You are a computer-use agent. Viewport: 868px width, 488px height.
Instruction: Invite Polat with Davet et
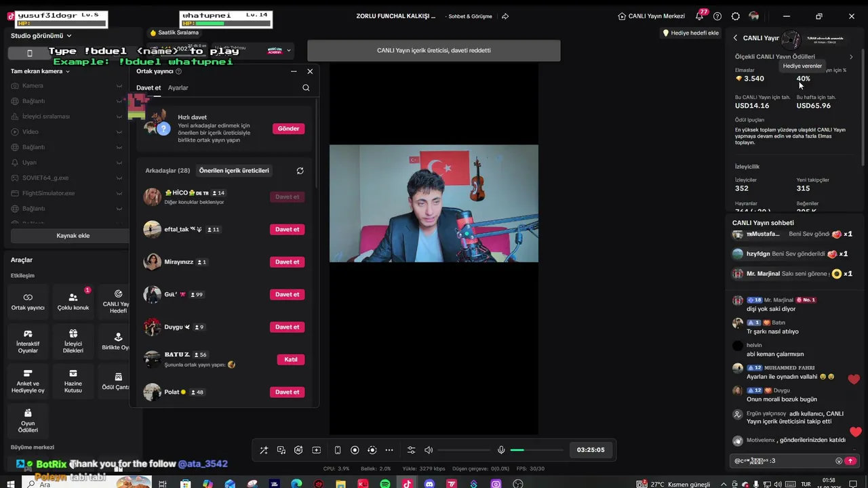tap(287, 392)
